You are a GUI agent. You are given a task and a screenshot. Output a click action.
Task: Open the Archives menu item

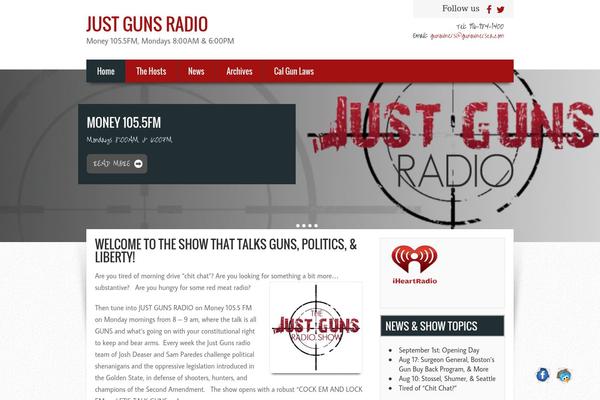point(239,71)
